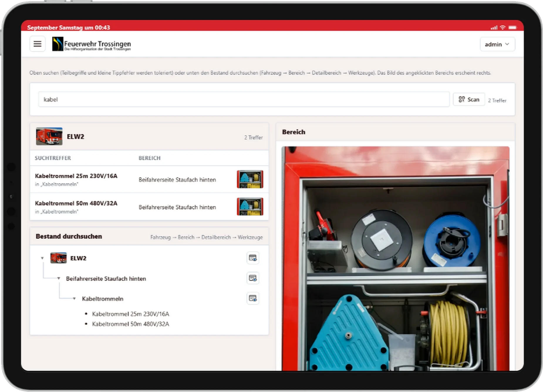Click the battery status icon
This screenshot has width=543, height=392.
click(x=512, y=27)
